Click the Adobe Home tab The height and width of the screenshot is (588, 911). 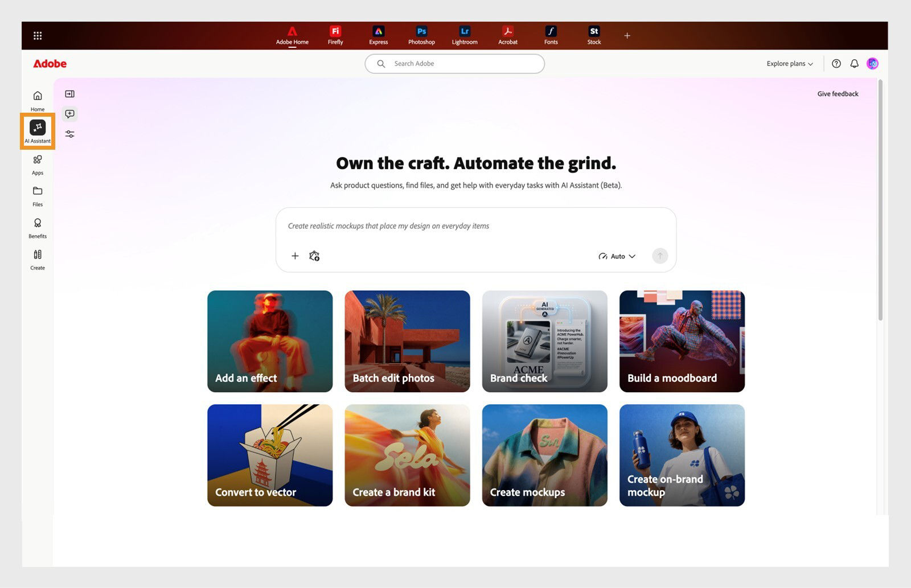coord(292,35)
